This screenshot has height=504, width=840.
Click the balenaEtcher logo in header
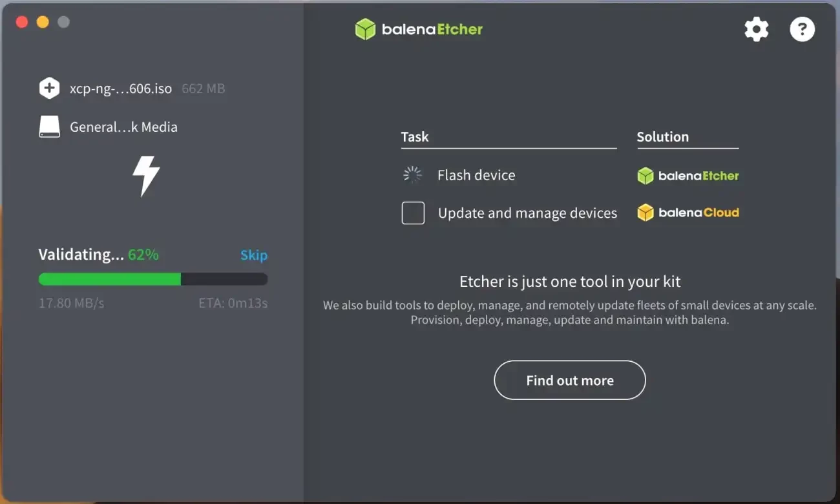(419, 29)
